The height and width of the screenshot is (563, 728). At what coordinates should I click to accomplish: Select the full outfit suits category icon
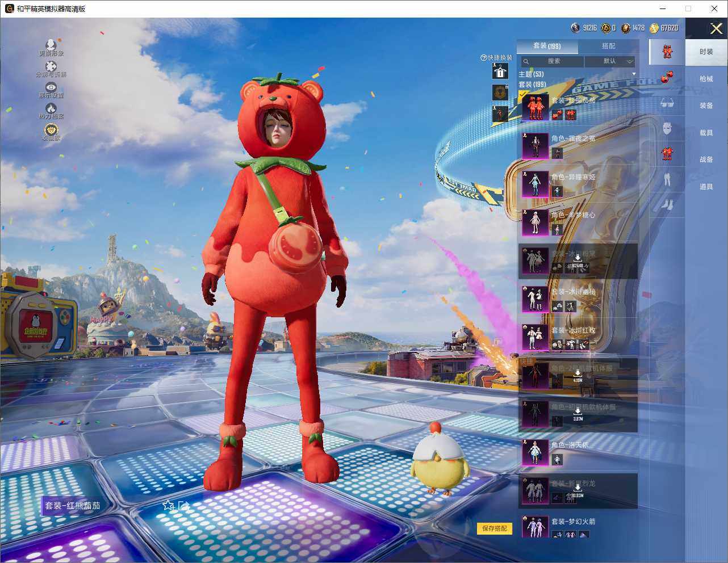coord(667,52)
